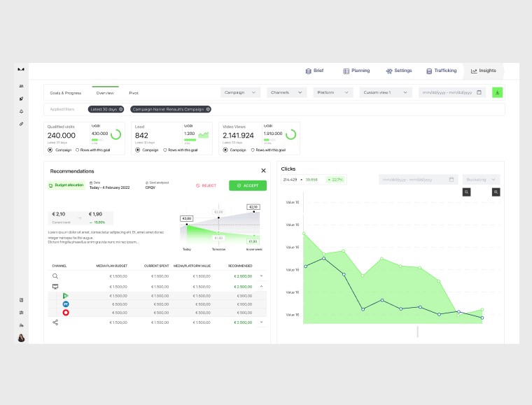The image size is (532, 405).
Task: Open the Channels dropdown
Action: coord(286,92)
